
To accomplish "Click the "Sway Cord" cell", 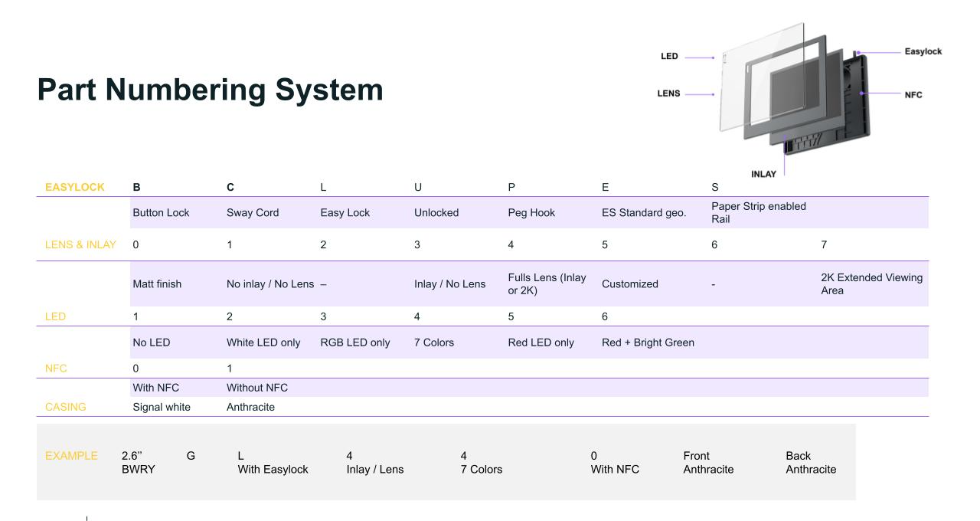I will [254, 213].
